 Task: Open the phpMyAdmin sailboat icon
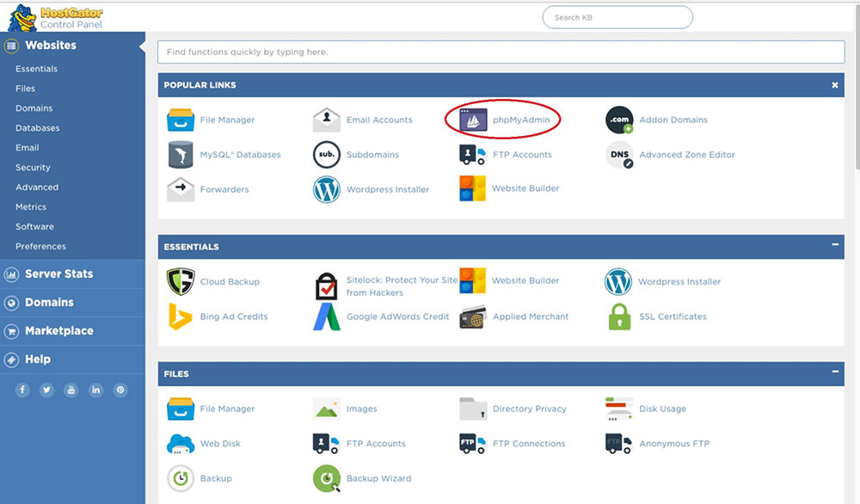(x=473, y=120)
